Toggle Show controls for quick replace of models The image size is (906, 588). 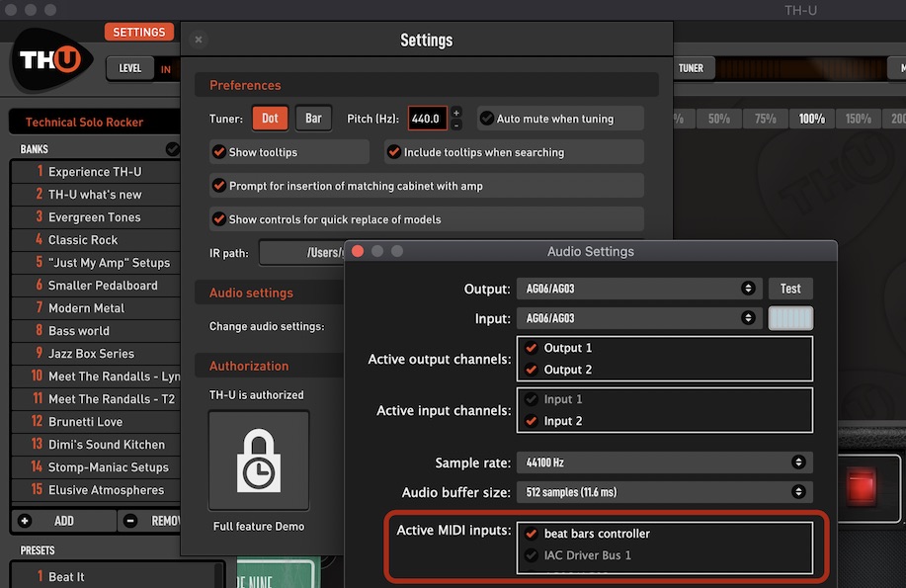tap(219, 219)
